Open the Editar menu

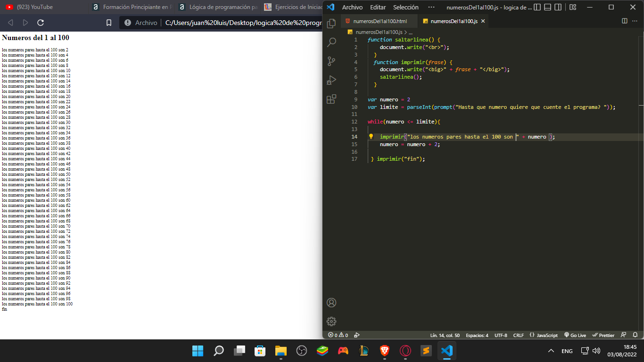378,7
